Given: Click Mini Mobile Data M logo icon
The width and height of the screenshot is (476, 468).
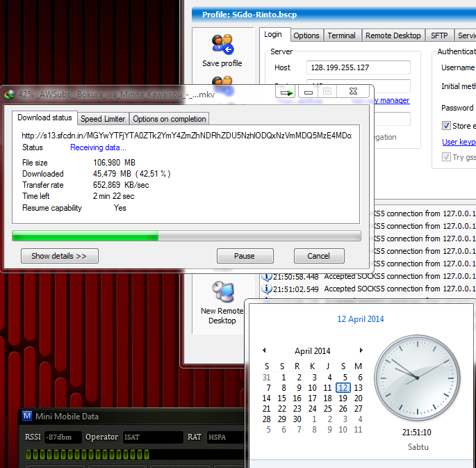Looking at the screenshot, I should [x=27, y=416].
